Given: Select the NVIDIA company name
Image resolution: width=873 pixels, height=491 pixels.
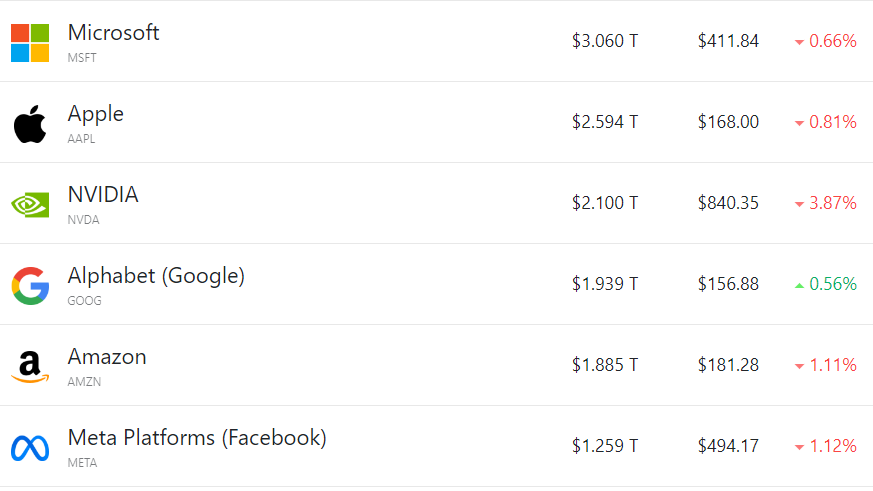Looking at the screenshot, I should 103,194.
